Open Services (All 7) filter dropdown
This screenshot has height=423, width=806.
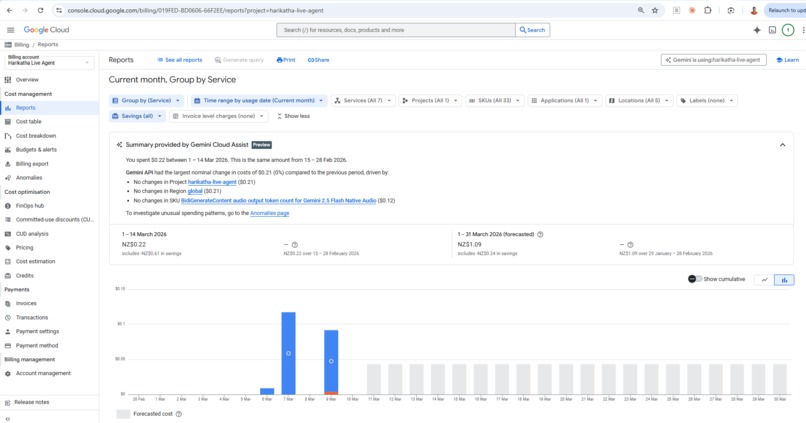(363, 101)
